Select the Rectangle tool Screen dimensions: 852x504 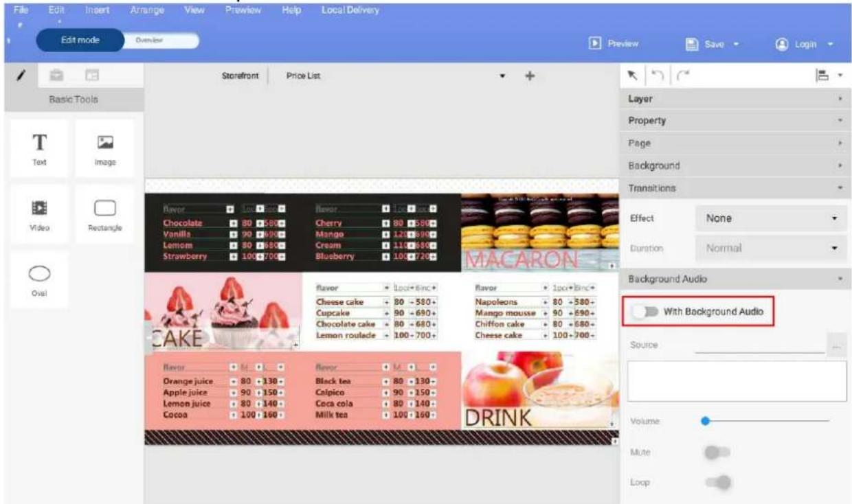105,214
